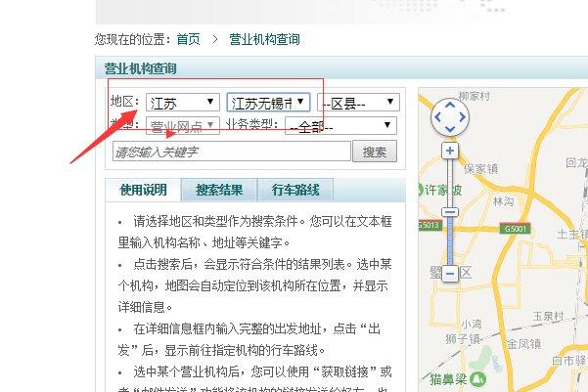This screenshot has height=392, width=588.
Task: Click the 金凤镇 label on map
Action: [523, 344]
